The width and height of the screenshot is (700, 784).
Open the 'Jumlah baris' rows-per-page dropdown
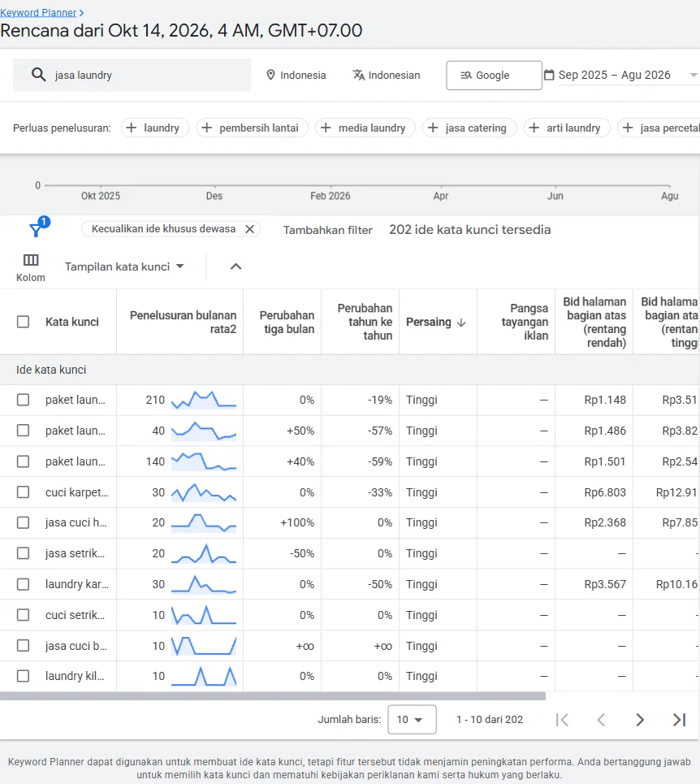[412, 720]
